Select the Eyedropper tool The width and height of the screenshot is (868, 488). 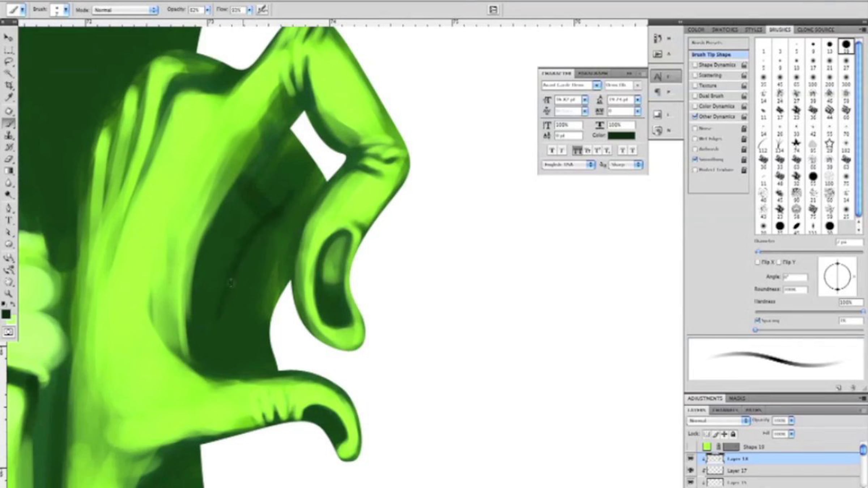pyautogui.click(x=9, y=97)
